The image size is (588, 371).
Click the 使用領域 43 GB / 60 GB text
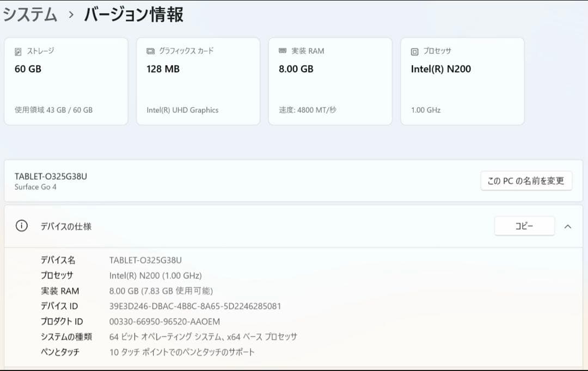pos(54,110)
